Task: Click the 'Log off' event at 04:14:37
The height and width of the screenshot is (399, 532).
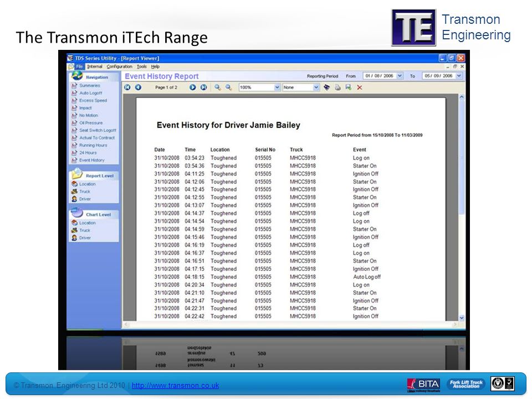Action: (x=361, y=213)
